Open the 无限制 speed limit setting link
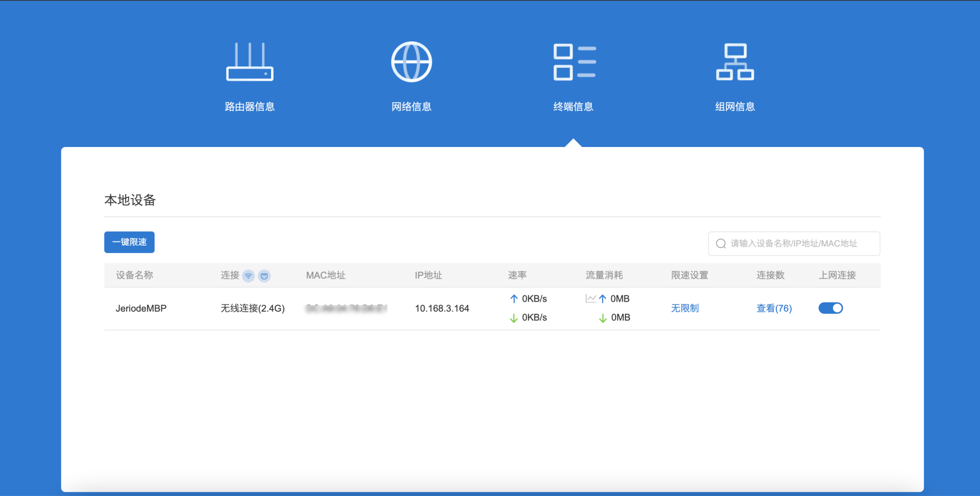 [684, 308]
